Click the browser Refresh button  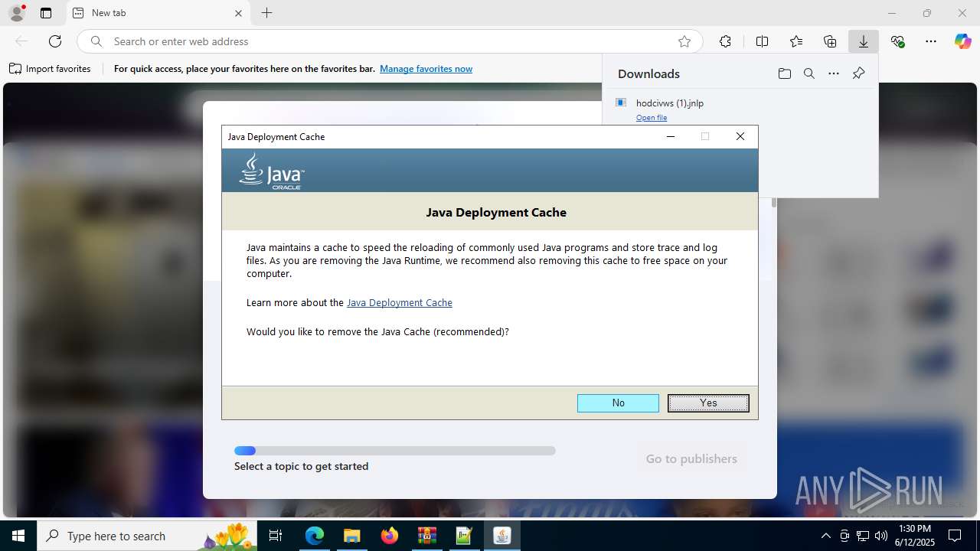(x=55, y=41)
